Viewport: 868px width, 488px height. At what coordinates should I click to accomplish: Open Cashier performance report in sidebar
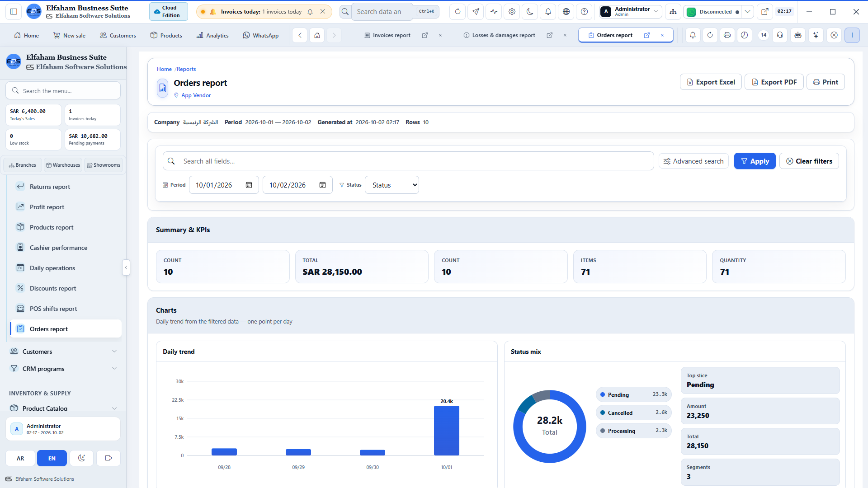pos(66,248)
